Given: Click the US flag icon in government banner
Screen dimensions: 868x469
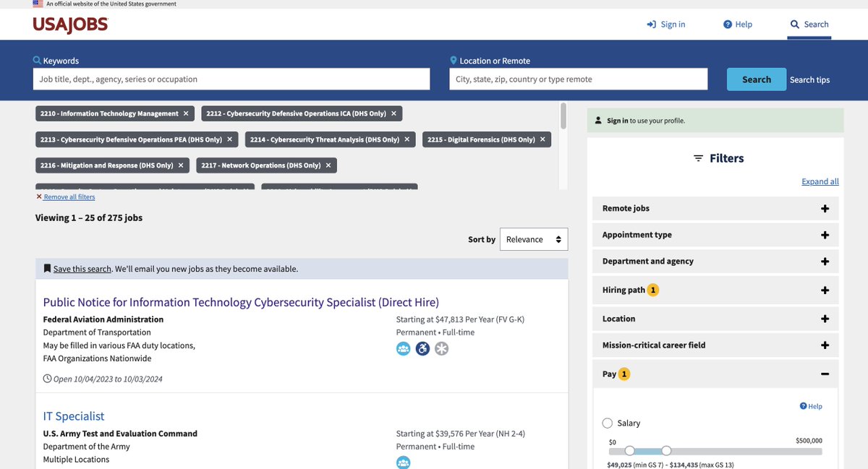Looking at the screenshot, I should coord(38,4).
